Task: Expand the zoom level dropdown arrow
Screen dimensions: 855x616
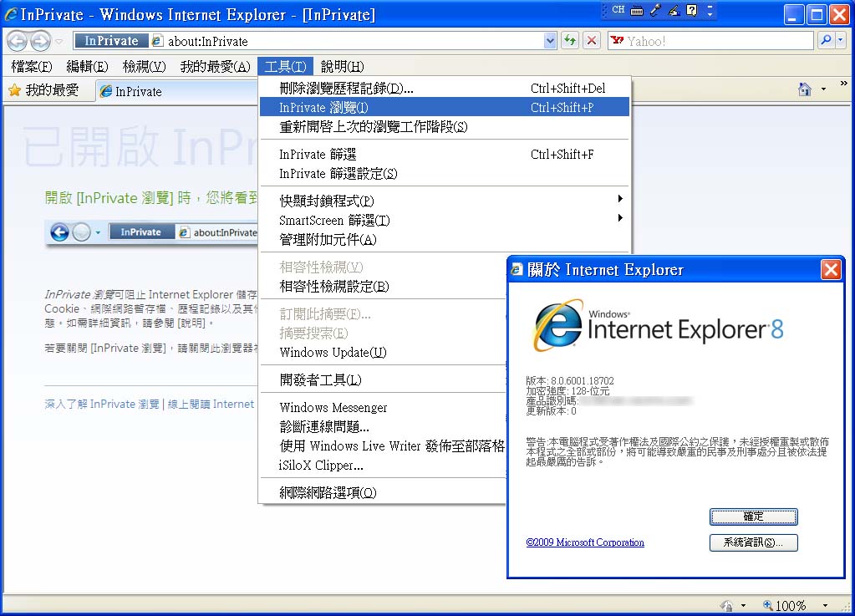Action: click(x=825, y=606)
